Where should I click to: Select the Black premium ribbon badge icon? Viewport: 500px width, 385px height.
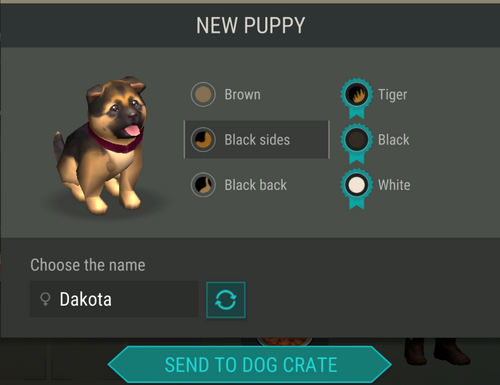[x=356, y=143]
